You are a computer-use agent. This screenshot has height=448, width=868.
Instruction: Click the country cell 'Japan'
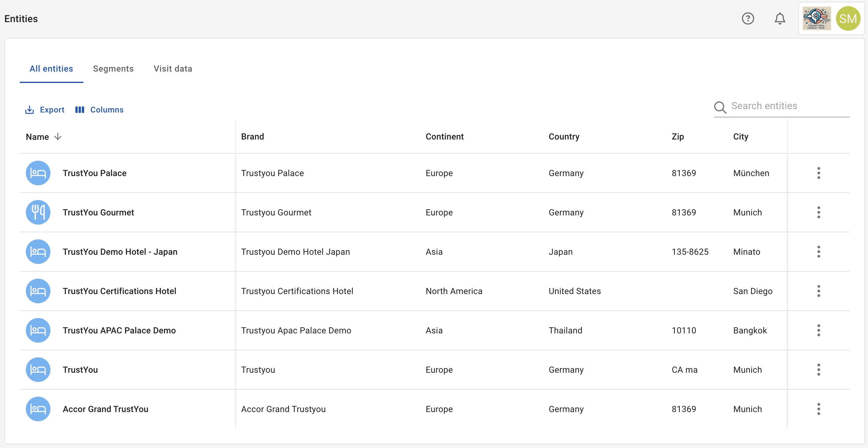[x=560, y=252]
